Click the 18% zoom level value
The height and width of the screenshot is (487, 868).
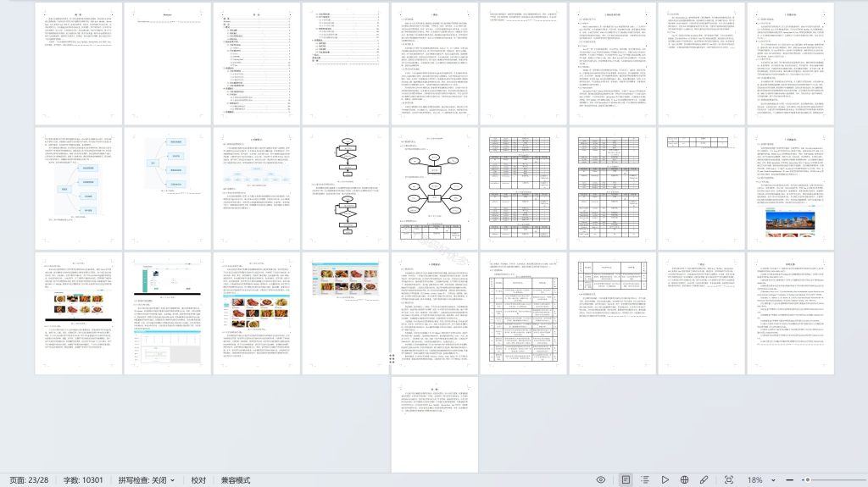[755, 480]
